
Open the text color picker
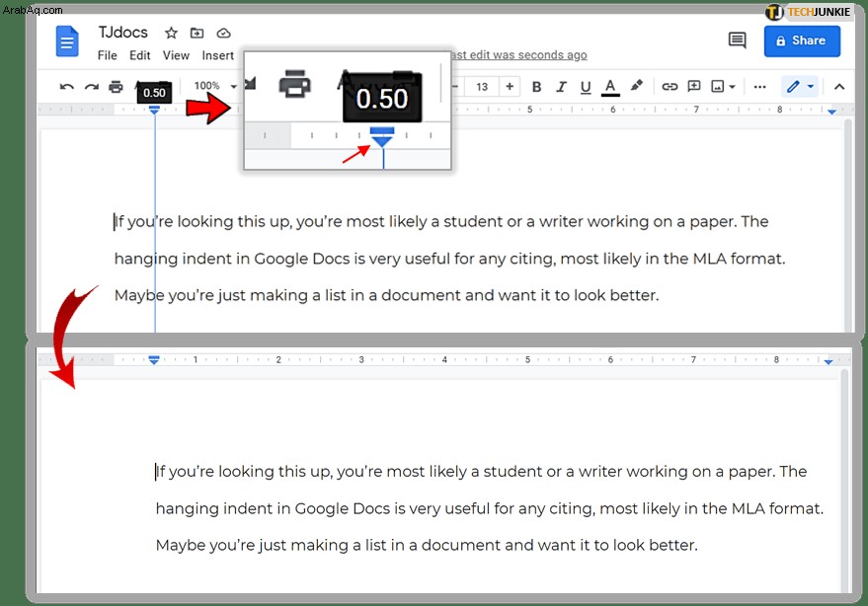coord(610,87)
